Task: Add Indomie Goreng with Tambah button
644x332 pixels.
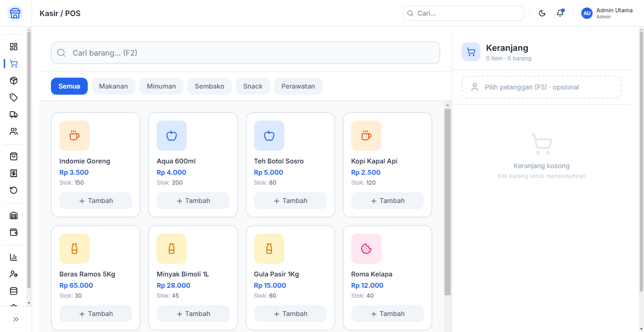Action: click(x=96, y=201)
